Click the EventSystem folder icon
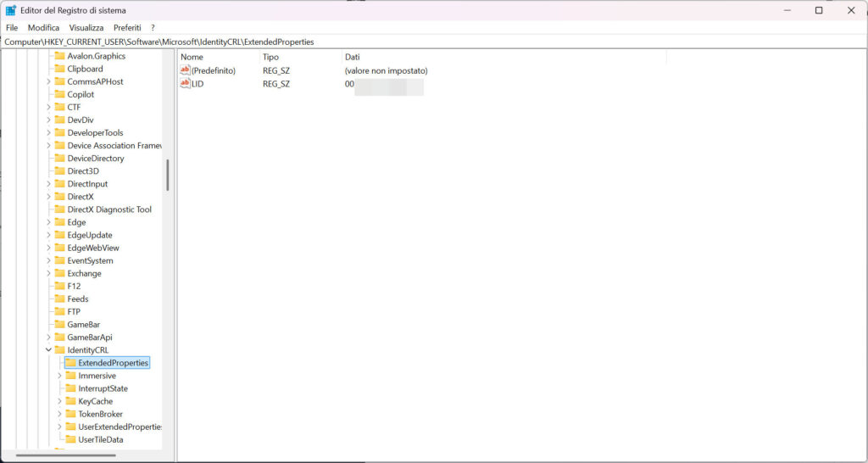This screenshot has height=463, width=868. point(60,260)
